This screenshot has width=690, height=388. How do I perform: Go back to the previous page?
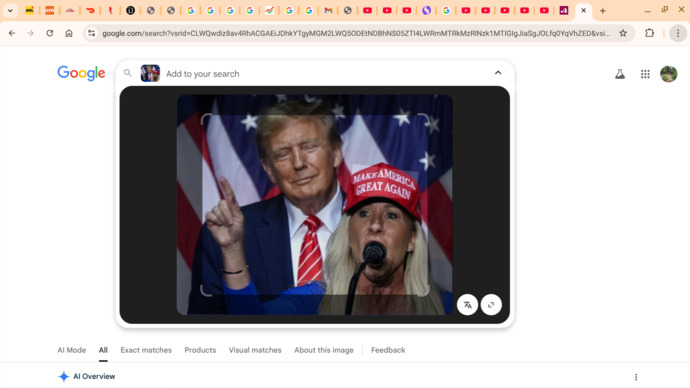[x=12, y=33]
